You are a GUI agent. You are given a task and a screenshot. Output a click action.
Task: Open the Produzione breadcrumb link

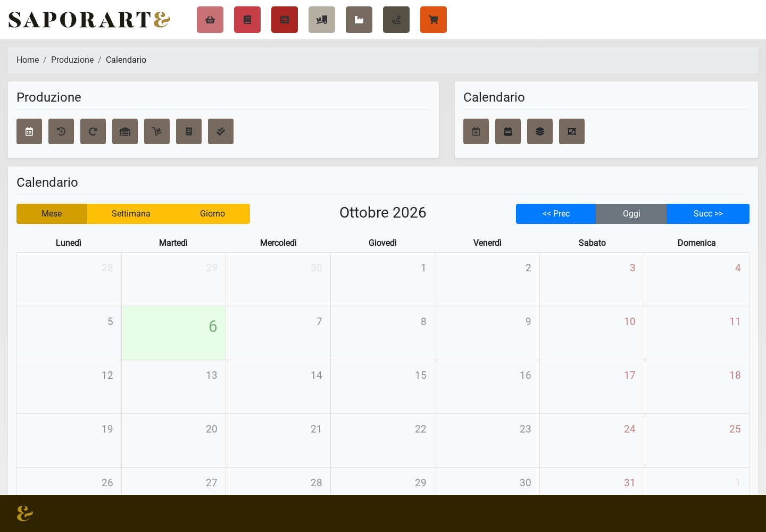(72, 60)
